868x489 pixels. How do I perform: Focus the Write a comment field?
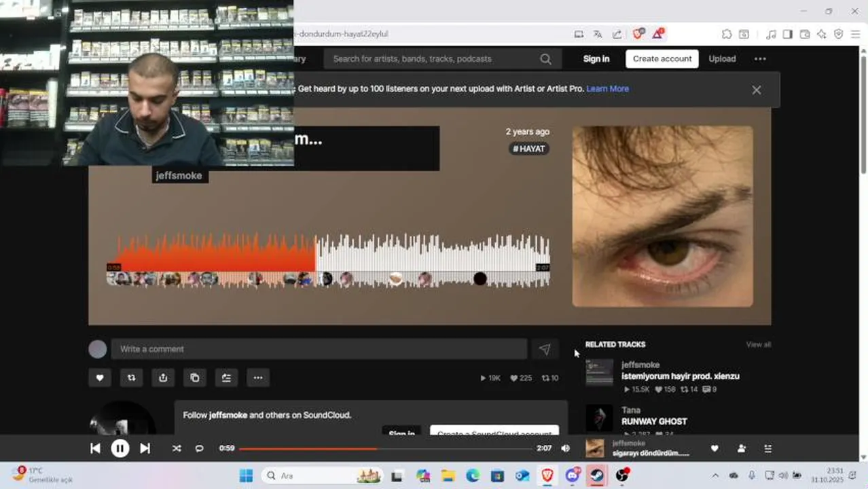tap(319, 349)
